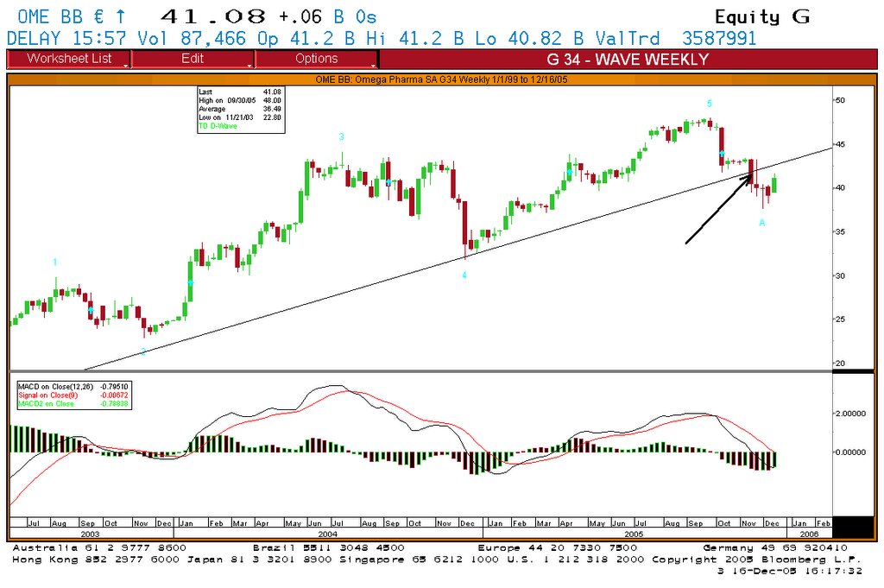Click the Lo 40.82 B low price

pyautogui.click(x=529, y=38)
